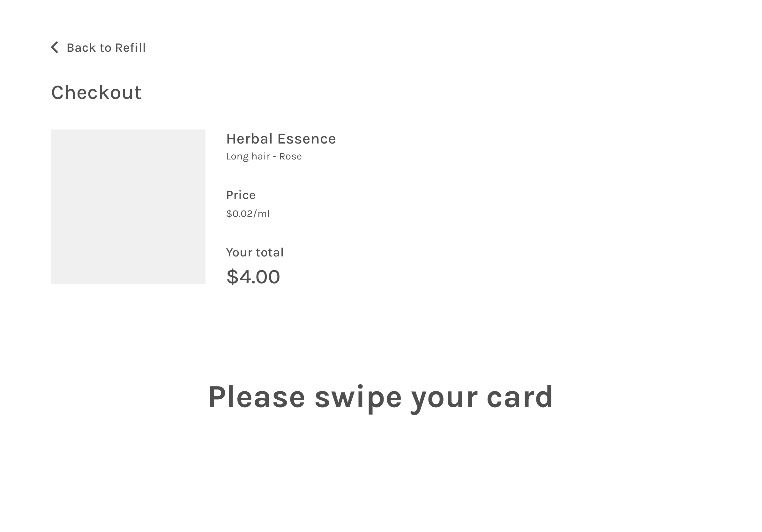Click the Long hair - Rose variant text
This screenshot has height=532, width=762.
[264, 157]
